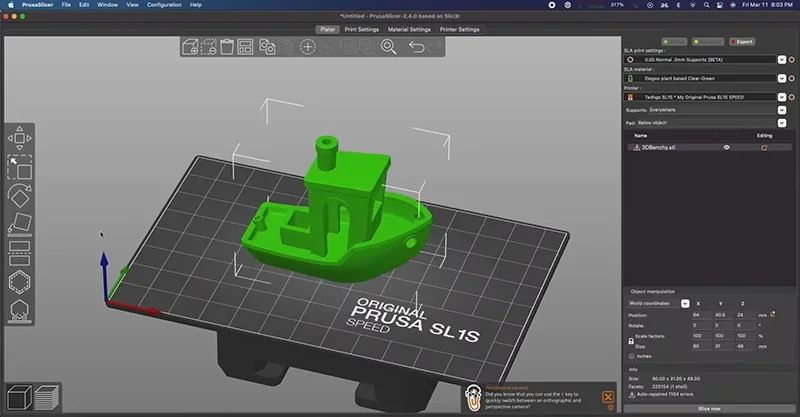Click the Paste toolbar icon
The height and width of the screenshot is (417, 800).
(288, 47)
